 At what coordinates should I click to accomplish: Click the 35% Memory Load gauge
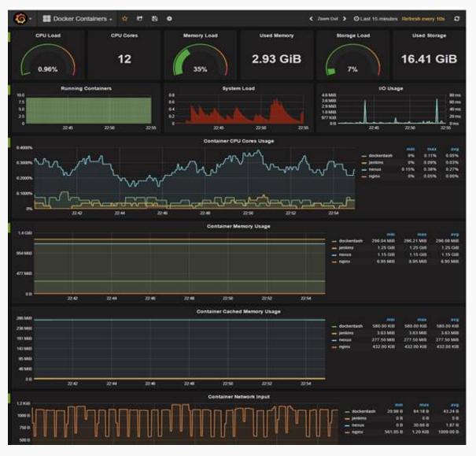(200, 60)
